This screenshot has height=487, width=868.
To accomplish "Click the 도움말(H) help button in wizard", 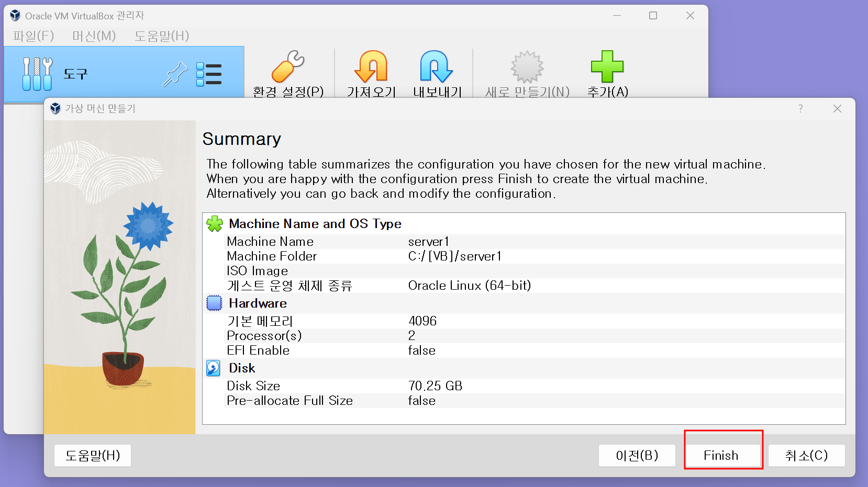I will 93,456.
